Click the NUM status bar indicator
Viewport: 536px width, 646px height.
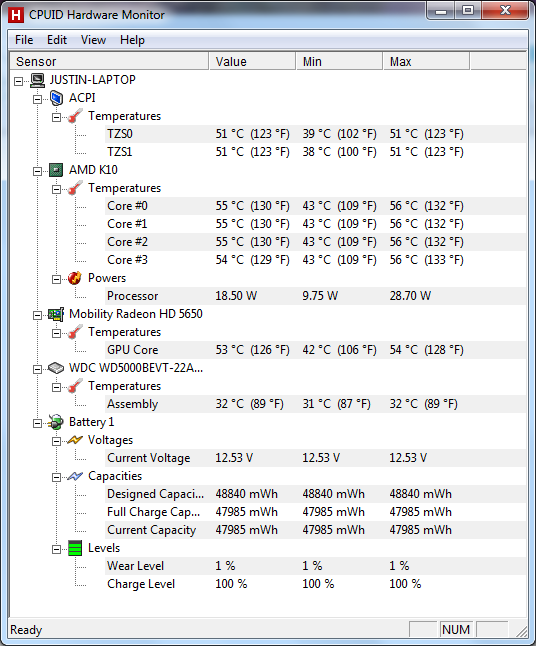point(456,630)
